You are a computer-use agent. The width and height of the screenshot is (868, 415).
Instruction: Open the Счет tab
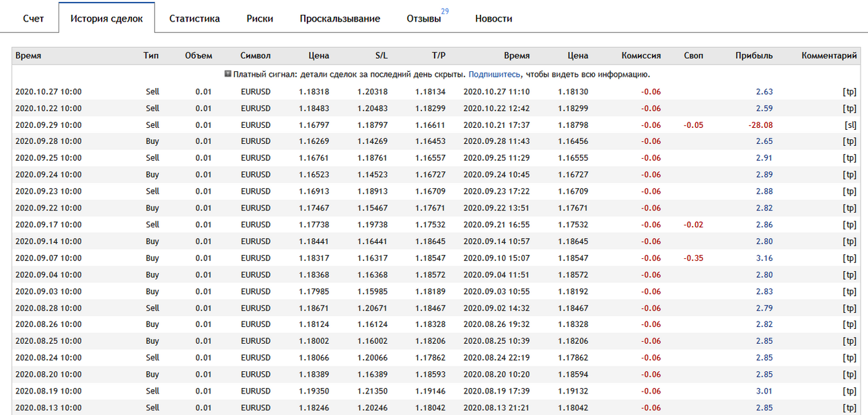33,19
